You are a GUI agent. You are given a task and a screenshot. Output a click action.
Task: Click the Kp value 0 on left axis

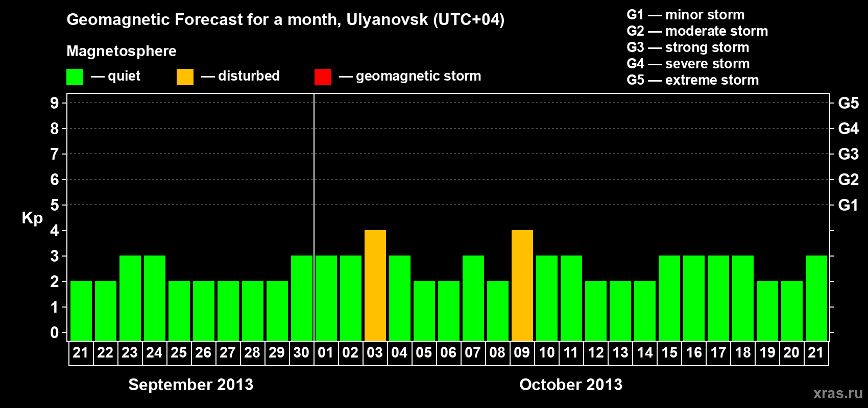tap(55, 333)
